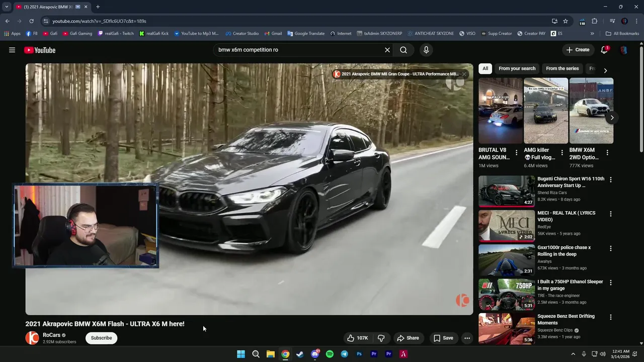Open options for 750HP Ethanol Sleeper video
644x362 pixels.
click(x=611, y=283)
